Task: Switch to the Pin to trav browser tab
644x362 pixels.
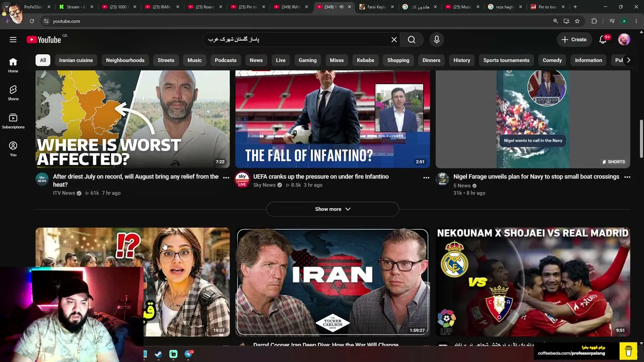Action: tap(547, 7)
